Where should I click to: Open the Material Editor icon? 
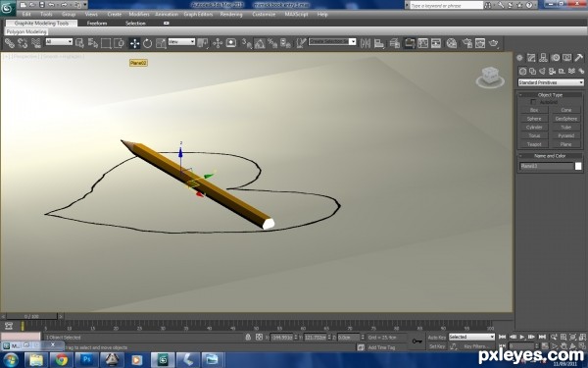pyautogui.click(x=452, y=43)
